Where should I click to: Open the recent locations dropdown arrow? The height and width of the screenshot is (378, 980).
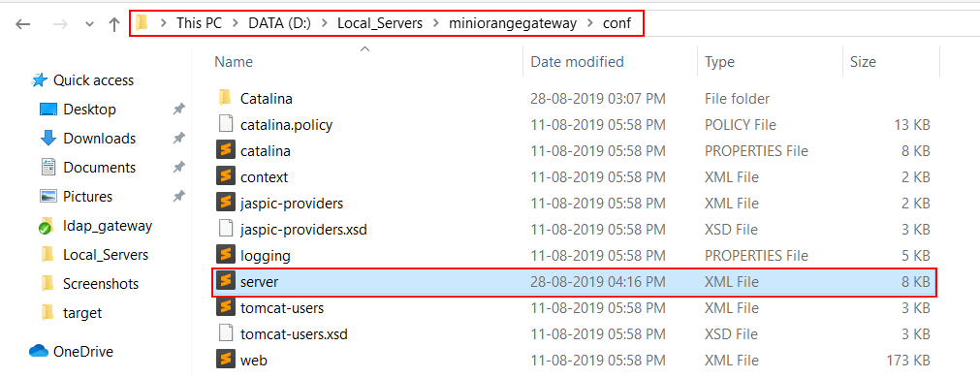[x=89, y=24]
